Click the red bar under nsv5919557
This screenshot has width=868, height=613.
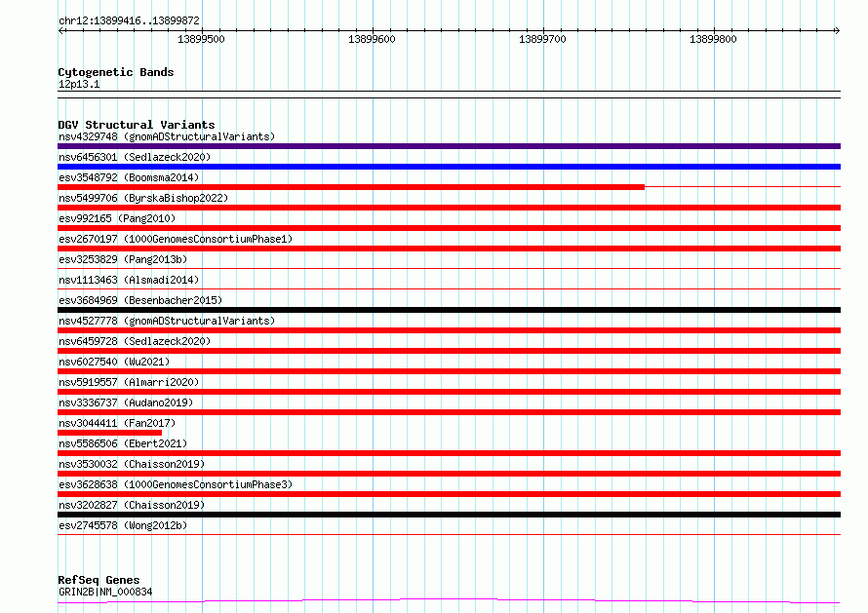click(x=449, y=392)
